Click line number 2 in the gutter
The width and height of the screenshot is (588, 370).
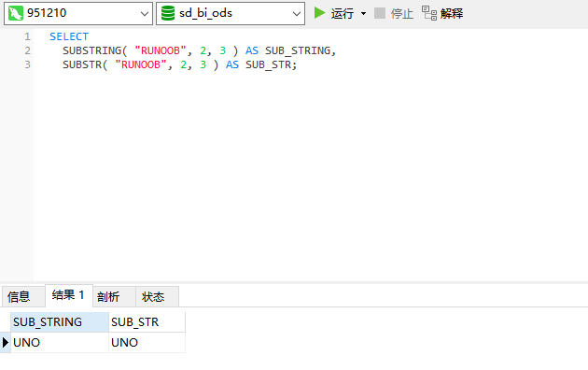pyautogui.click(x=27, y=50)
